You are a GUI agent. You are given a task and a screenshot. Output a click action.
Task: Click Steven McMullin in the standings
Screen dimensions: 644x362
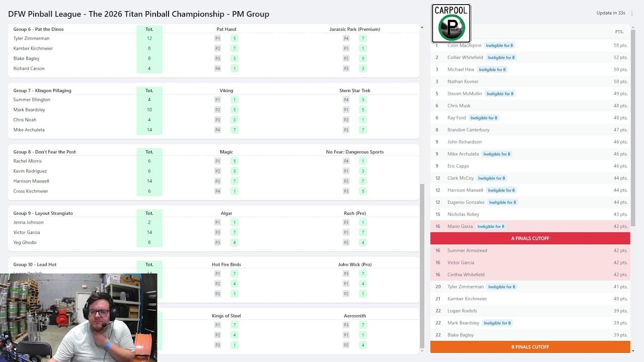click(x=464, y=94)
